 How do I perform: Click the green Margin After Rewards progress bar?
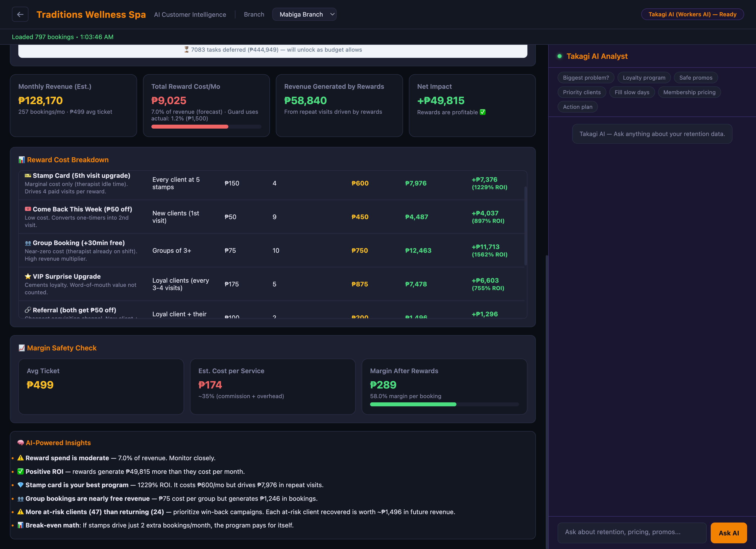pyautogui.click(x=413, y=404)
